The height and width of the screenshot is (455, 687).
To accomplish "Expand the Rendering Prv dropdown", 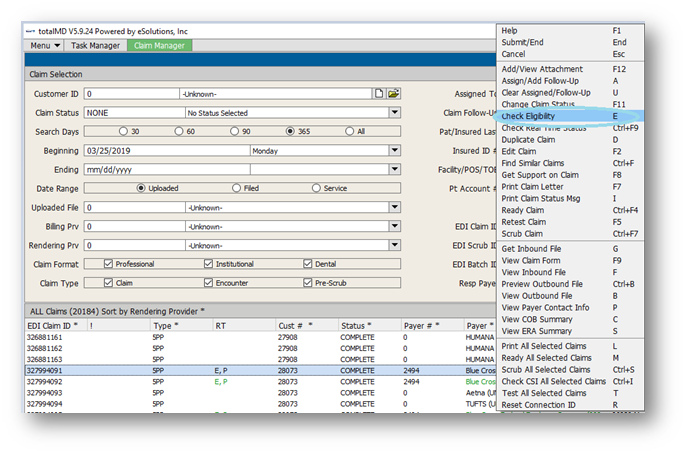I will tap(394, 244).
